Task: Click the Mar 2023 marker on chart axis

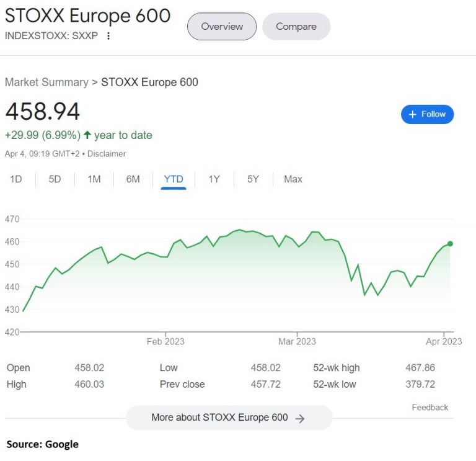Action: (x=297, y=342)
